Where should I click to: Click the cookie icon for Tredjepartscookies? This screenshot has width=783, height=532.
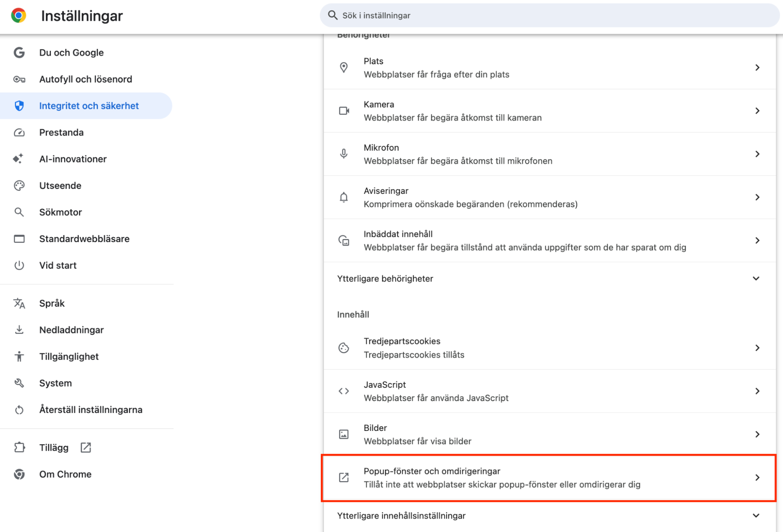(x=344, y=348)
